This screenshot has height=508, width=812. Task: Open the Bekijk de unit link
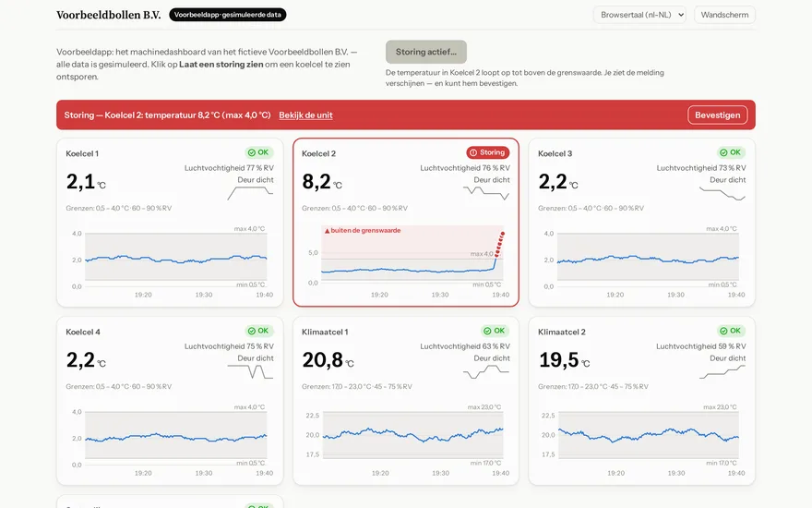tap(305, 115)
